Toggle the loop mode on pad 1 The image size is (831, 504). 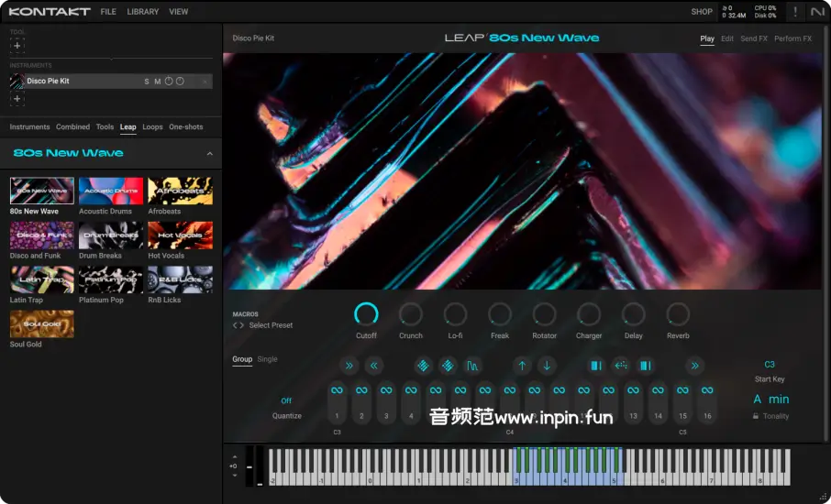337,391
